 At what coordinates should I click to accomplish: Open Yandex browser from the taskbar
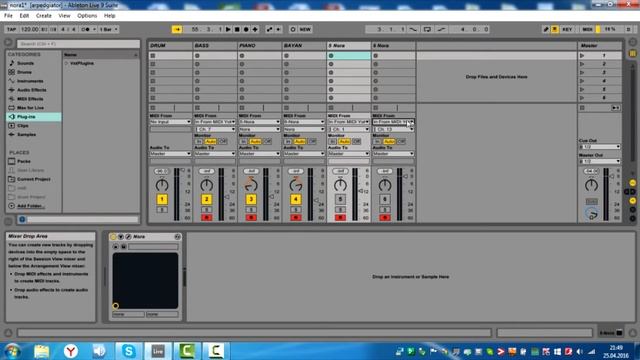click(71, 351)
